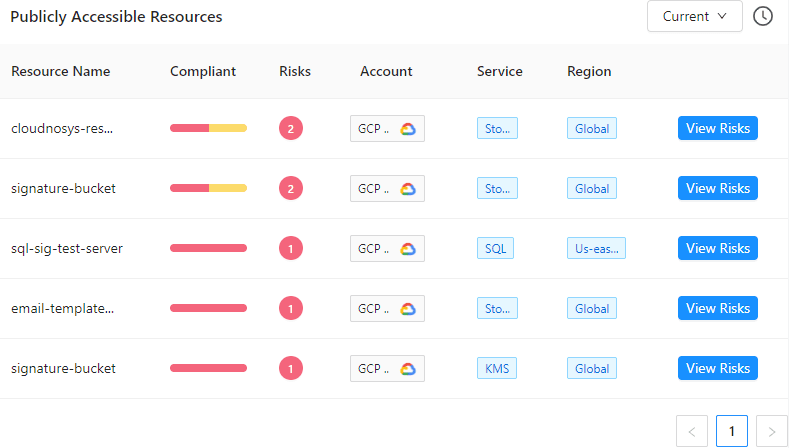Select signature-bucket name in the 2-risk row

tap(63, 188)
